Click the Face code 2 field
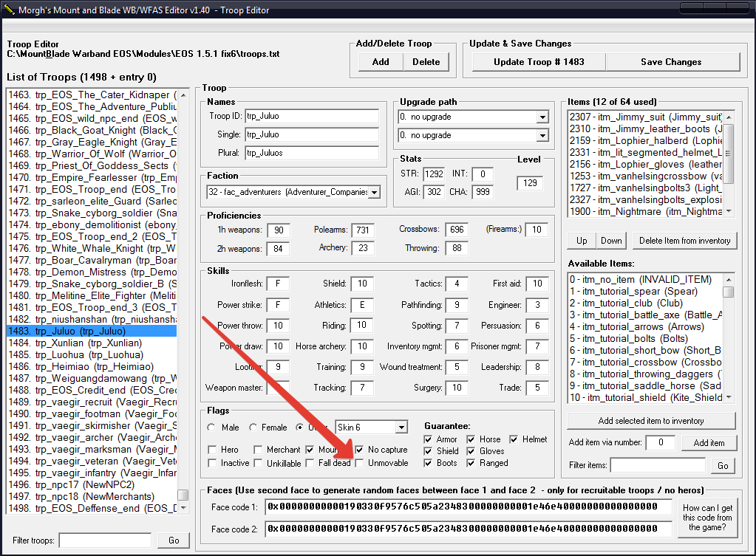 (469, 529)
